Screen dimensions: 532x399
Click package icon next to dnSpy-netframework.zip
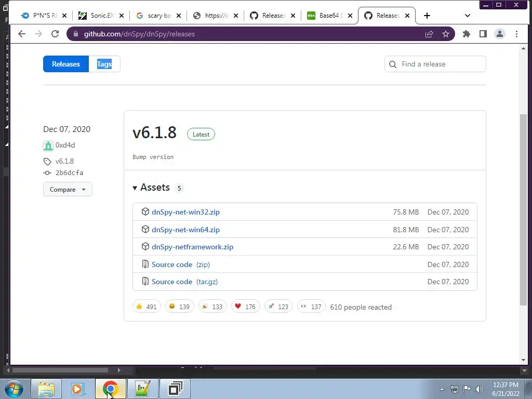tap(145, 247)
